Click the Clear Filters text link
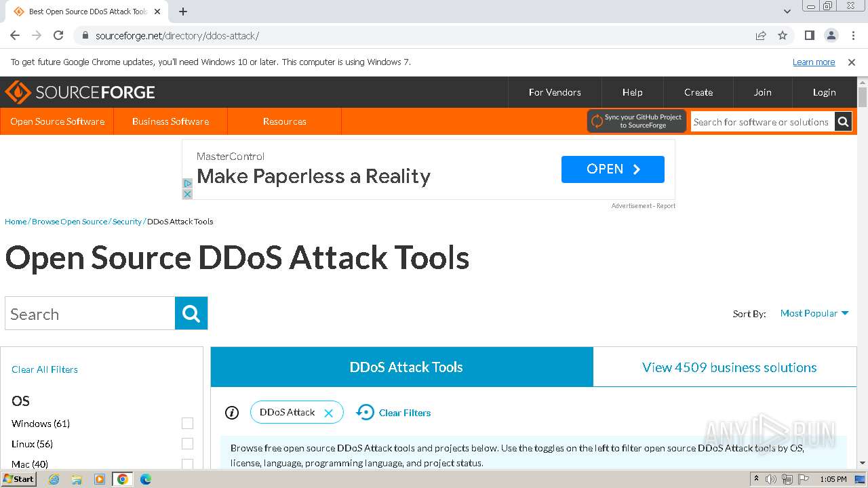The image size is (868, 488). 405,413
